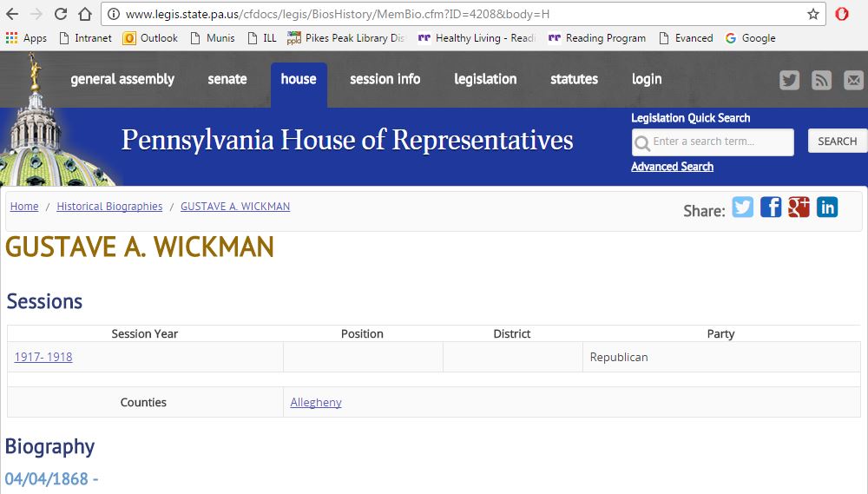This screenshot has width=868, height=494.
Task: Click the SEARCH button
Action: [837, 142]
